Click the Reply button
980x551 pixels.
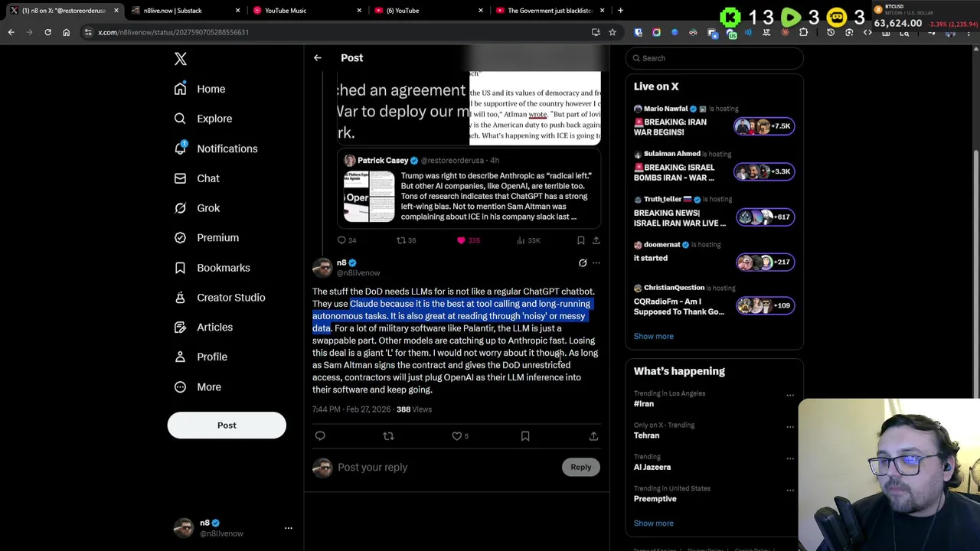point(580,467)
